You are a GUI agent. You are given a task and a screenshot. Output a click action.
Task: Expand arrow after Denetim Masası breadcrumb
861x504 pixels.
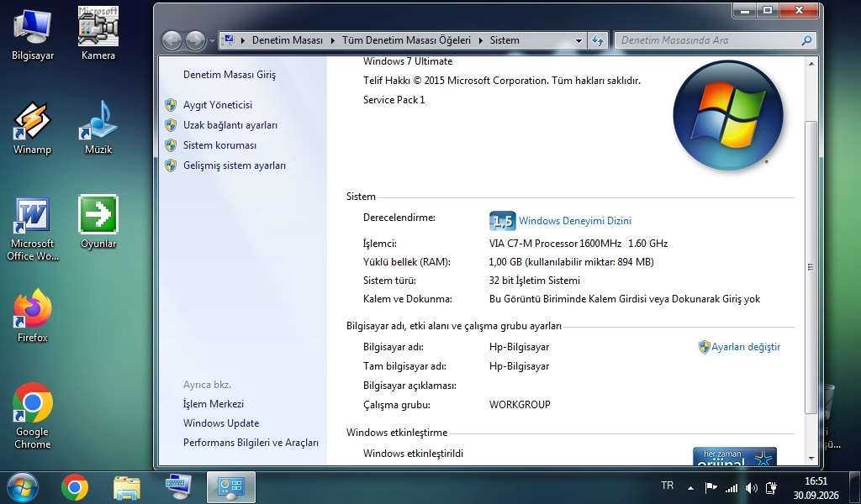[332, 40]
